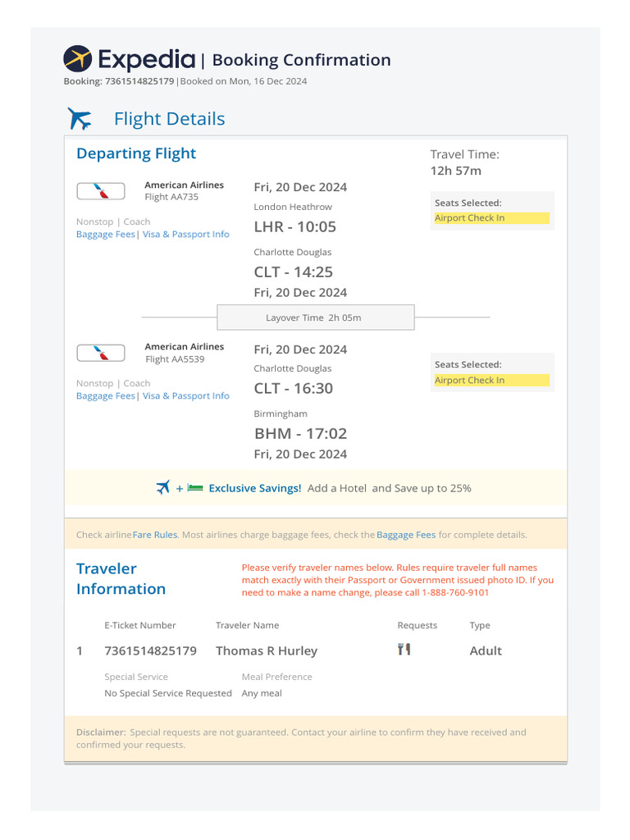The width and height of the screenshot is (630, 840).
Task: Click the Expedia logo icon
Action: pos(78,59)
